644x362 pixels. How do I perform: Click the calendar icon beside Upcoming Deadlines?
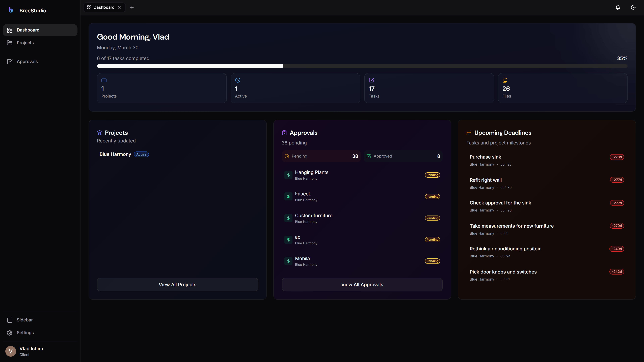(x=469, y=133)
